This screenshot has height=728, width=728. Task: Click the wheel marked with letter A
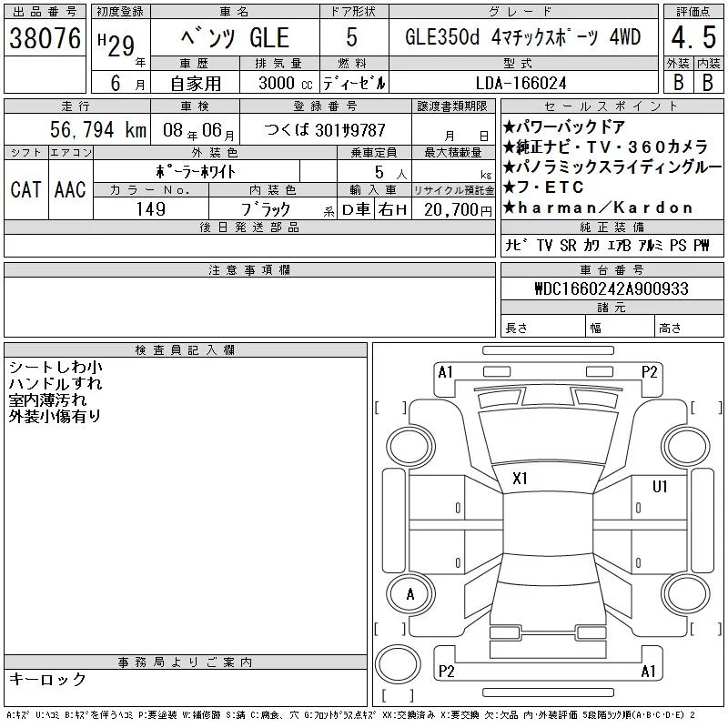pos(410,595)
